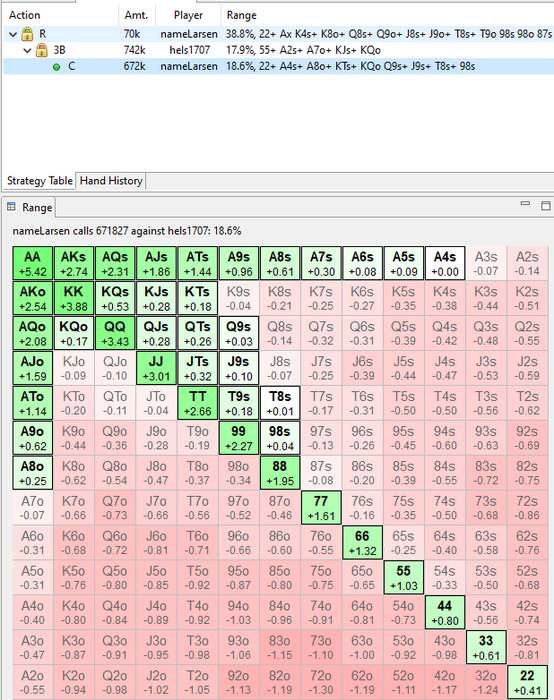Image resolution: width=554 pixels, height=700 pixels.
Task: Click the Q9s +0.03 hand cell
Action: 238,333
